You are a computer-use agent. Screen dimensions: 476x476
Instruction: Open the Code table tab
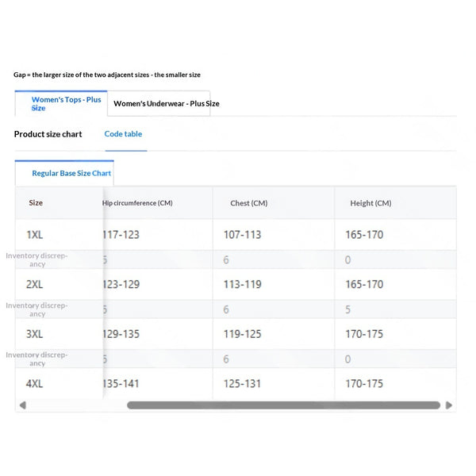click(x=123, y=134)
